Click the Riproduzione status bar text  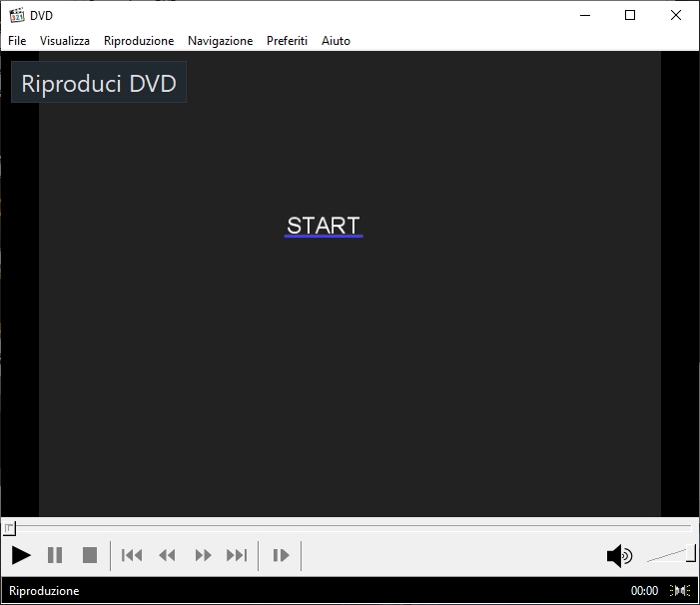pos(44,591)
